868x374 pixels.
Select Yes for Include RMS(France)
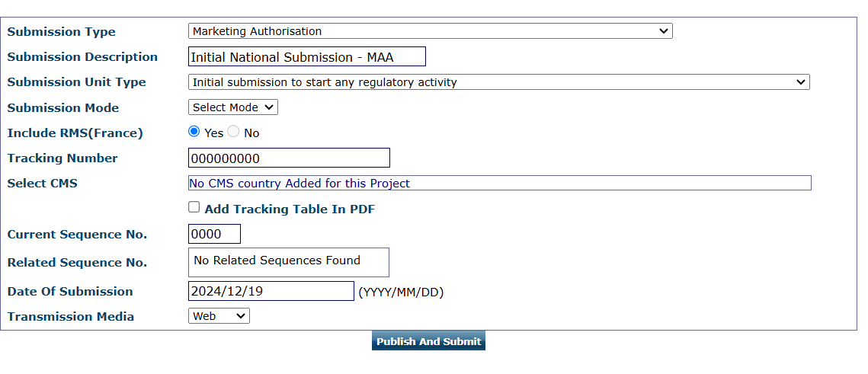[x=194, y=132]
